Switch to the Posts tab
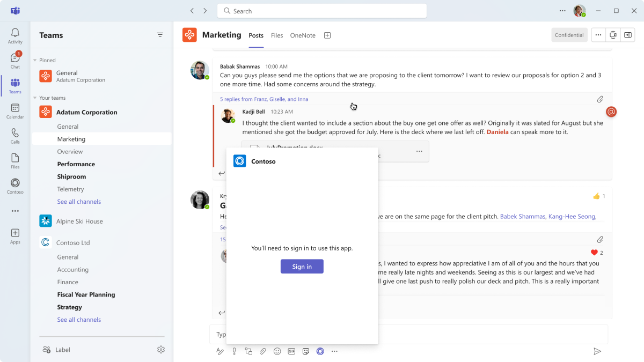The height and width of the screenshot is (362, 644). coord(256,35)
